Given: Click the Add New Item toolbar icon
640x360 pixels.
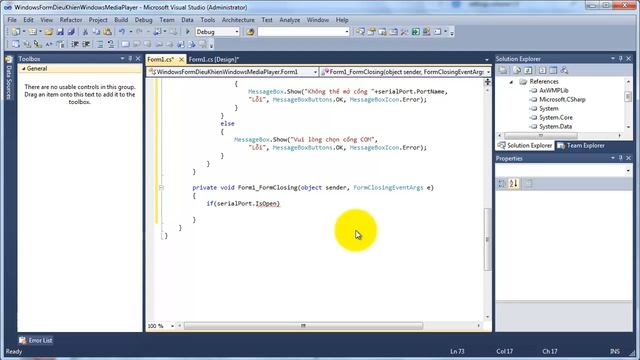Looking at the screenshot, I should click(x=32, y=31).
